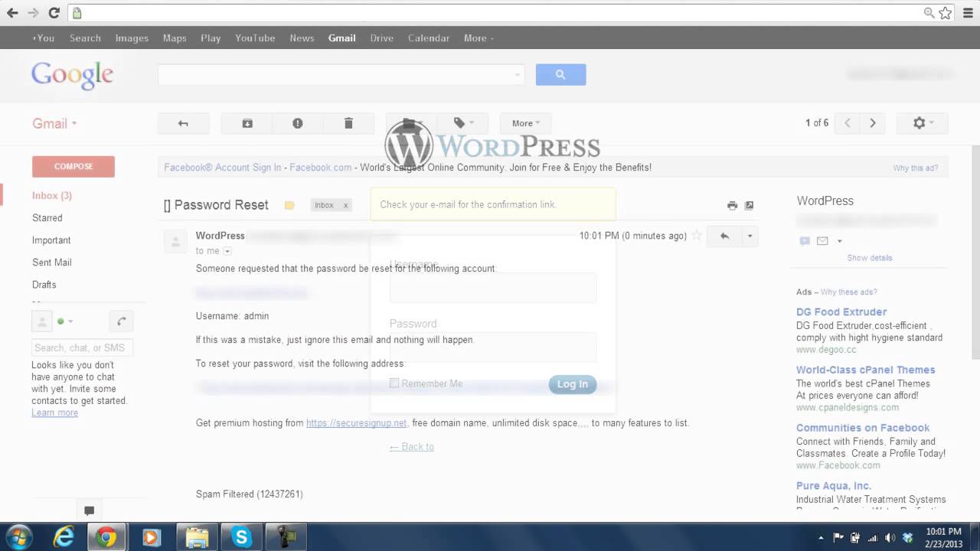Image resolution: width=980 pixels, height=551 pixels.
Task: Star the WordPress message
Action: [x=697, y=236]
